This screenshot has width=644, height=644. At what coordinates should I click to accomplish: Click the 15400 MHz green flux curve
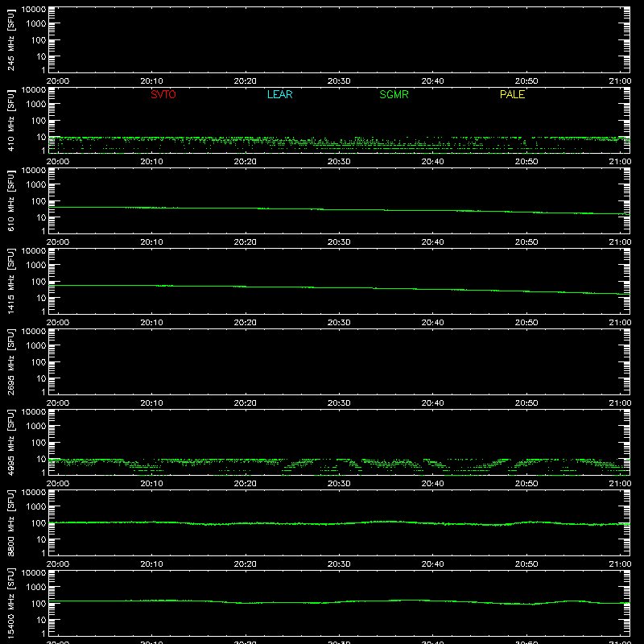(x=339, y=602)
